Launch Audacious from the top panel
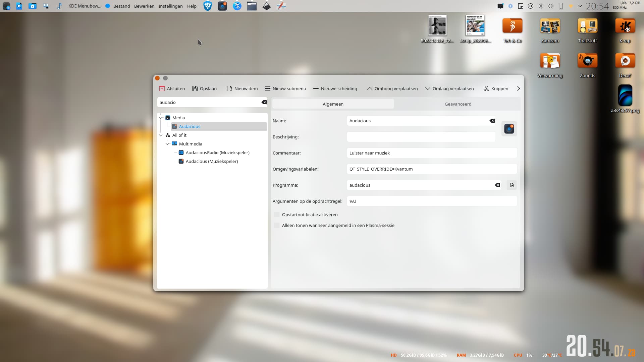 click(222, 6)
